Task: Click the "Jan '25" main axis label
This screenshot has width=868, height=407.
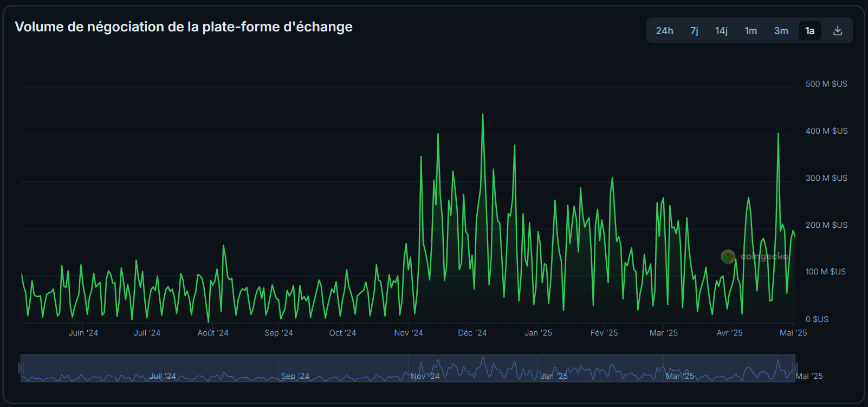Action: coord(538,333)
